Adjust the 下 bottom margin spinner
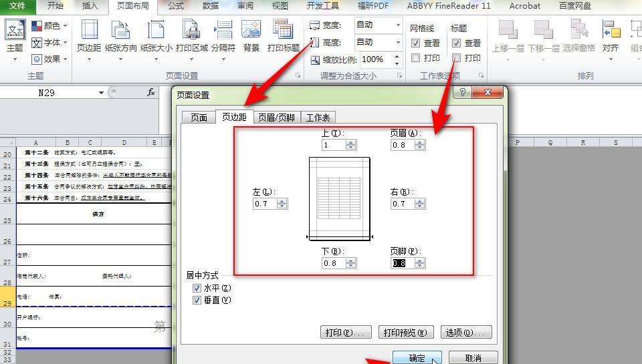 pyautogui.click(x=351, y=263)
